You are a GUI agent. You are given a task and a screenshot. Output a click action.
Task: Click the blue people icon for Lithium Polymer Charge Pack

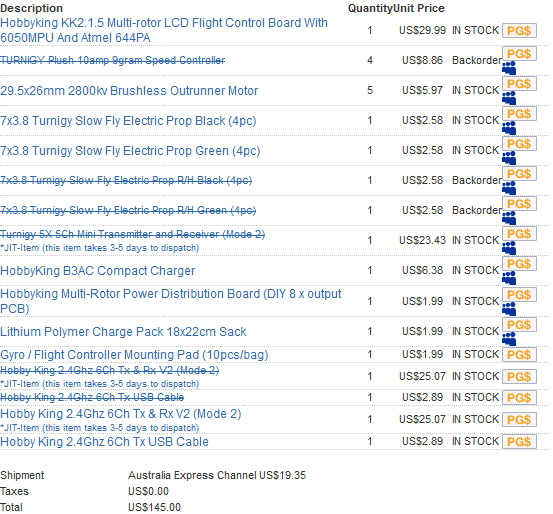pos(509,339)
